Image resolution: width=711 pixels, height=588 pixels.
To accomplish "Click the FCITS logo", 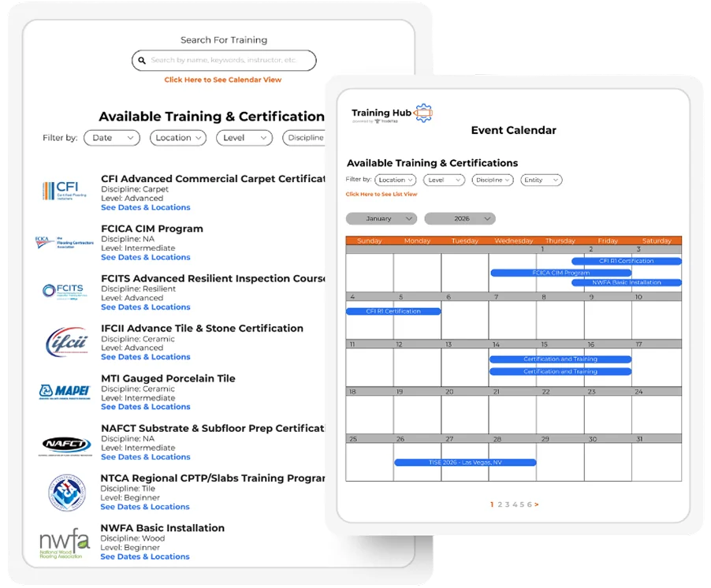I will click(x=63, y=291).
